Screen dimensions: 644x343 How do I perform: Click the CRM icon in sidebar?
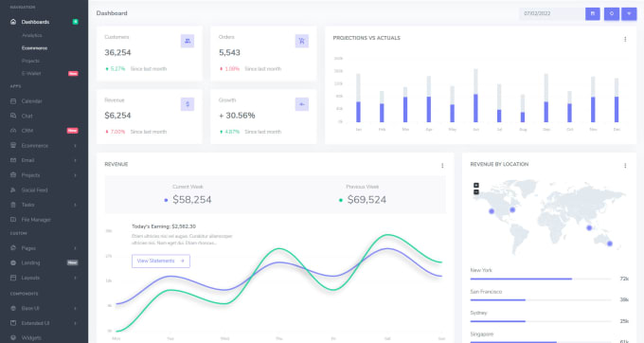tap(13, 131)
